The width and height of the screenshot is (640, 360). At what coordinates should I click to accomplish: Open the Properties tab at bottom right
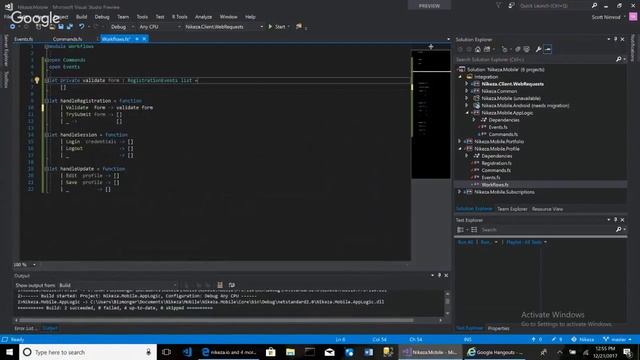pyautogui.click(x=499, y=328)
